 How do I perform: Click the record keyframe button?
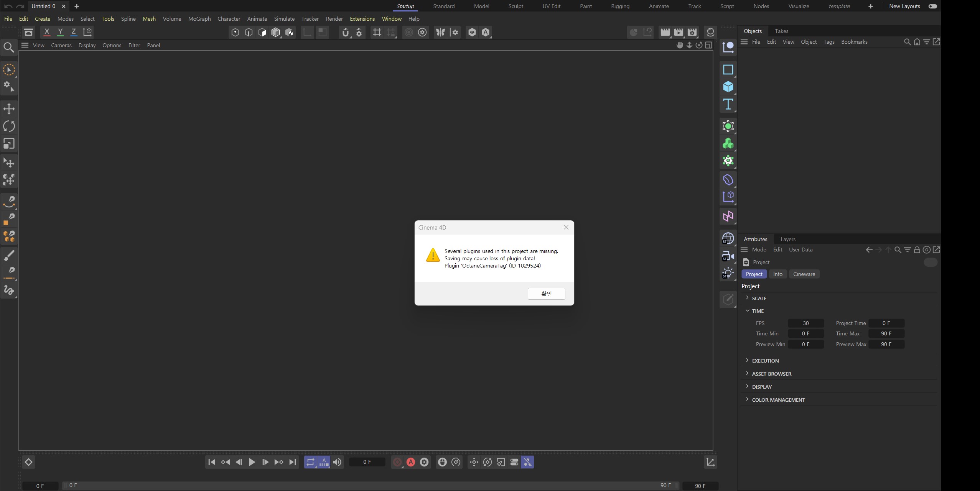tap(397, 462)
